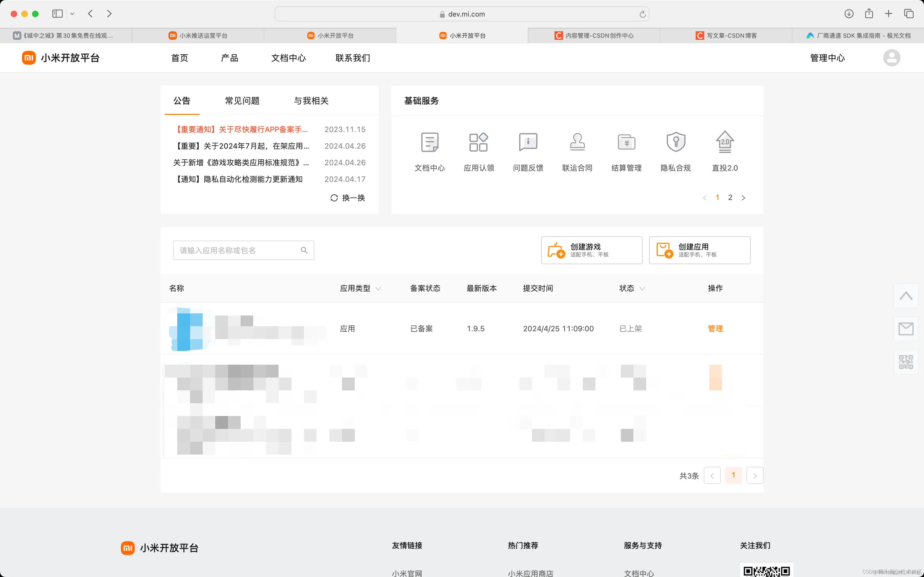Click the scroll-to-top arrow icon

click(x=906, y=296)
